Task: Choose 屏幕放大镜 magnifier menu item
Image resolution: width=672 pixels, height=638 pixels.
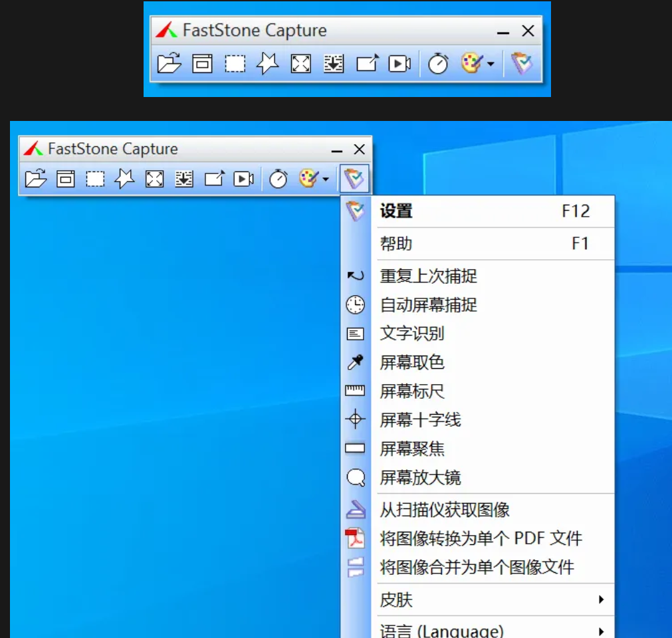Action: 477,477
